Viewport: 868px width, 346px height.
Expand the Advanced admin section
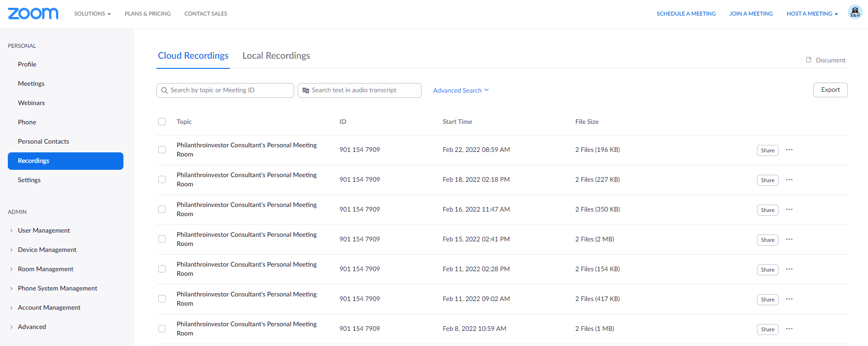[x=32, y=327]
